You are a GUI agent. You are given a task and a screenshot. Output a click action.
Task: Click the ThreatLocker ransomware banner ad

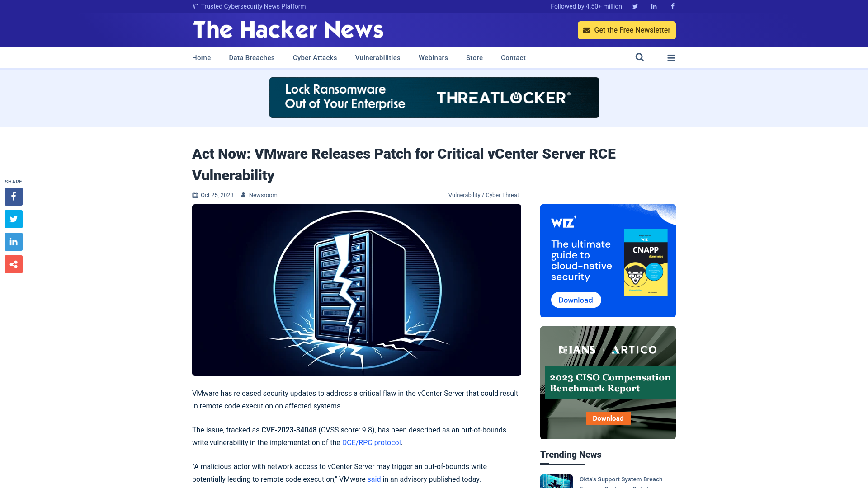[x=434, y=97]
